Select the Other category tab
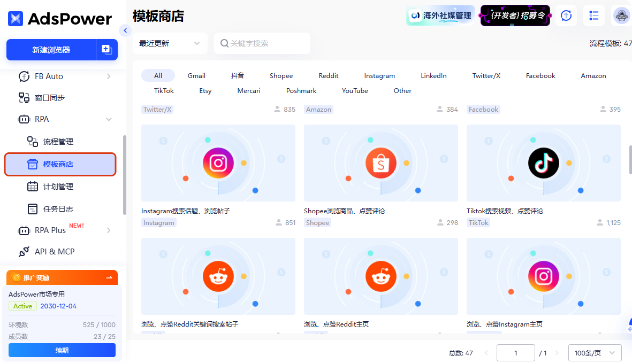The height and width of the screenshot is (364, 632). [402, 90]
